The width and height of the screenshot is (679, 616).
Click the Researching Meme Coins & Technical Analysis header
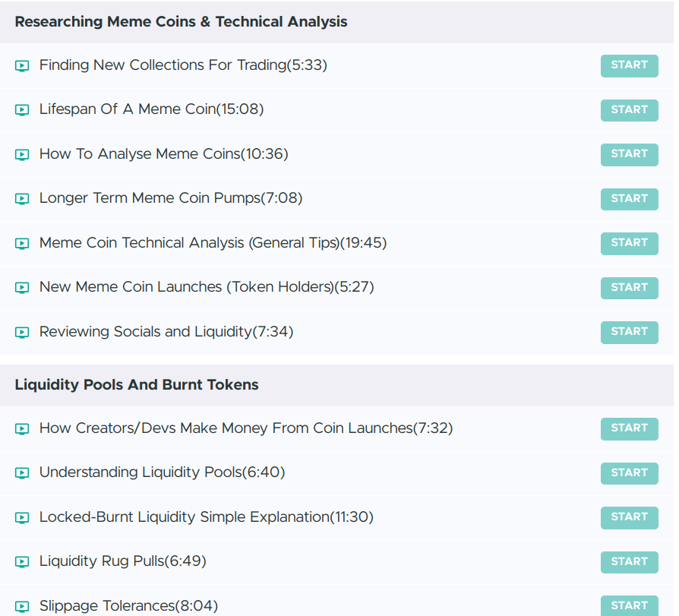click(181, 22)
